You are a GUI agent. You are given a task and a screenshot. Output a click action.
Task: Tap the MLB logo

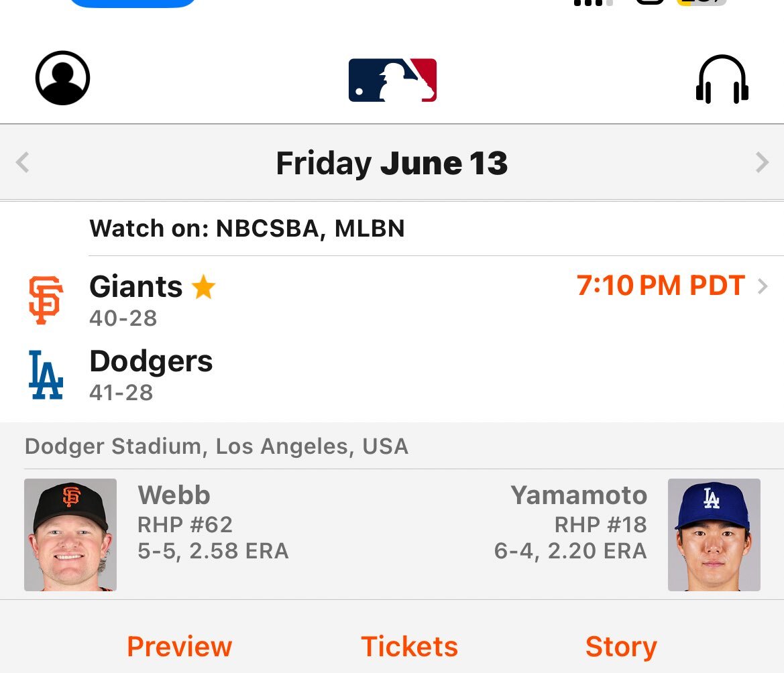(x=392, y=80)
